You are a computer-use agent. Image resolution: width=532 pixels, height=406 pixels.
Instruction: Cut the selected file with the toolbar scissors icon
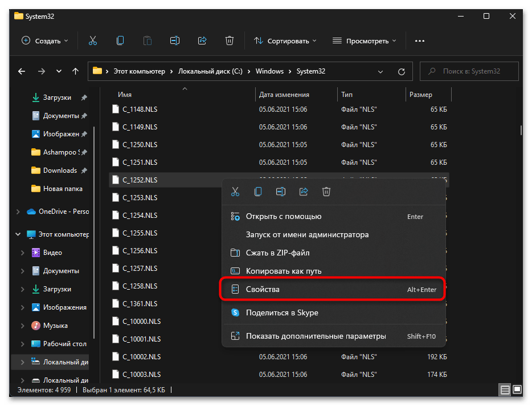[x=92, y=40]
